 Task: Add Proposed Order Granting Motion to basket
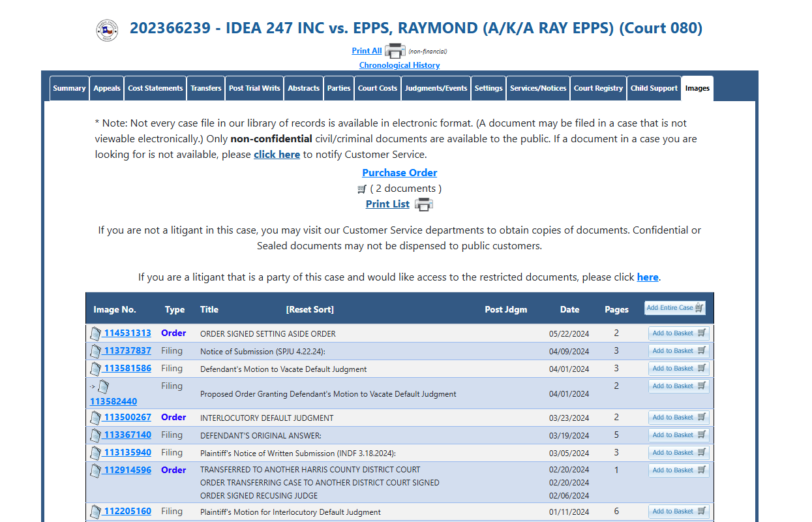[679, 386]
